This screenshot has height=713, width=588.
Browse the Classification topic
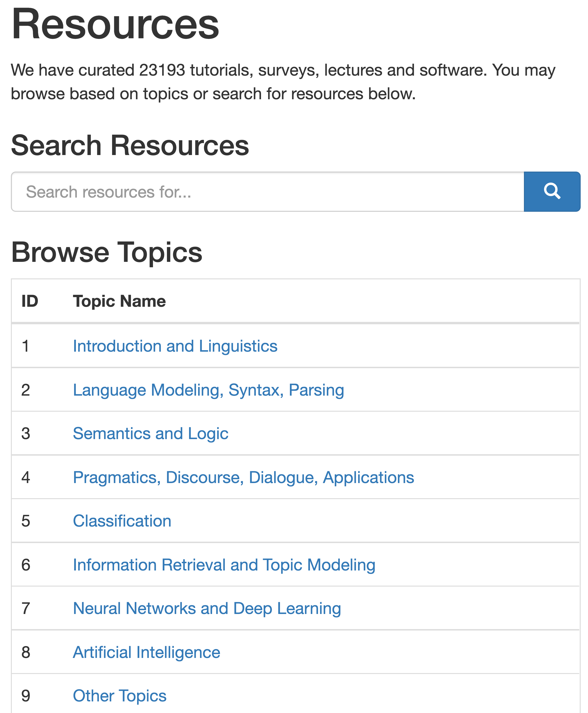point(122,521)
